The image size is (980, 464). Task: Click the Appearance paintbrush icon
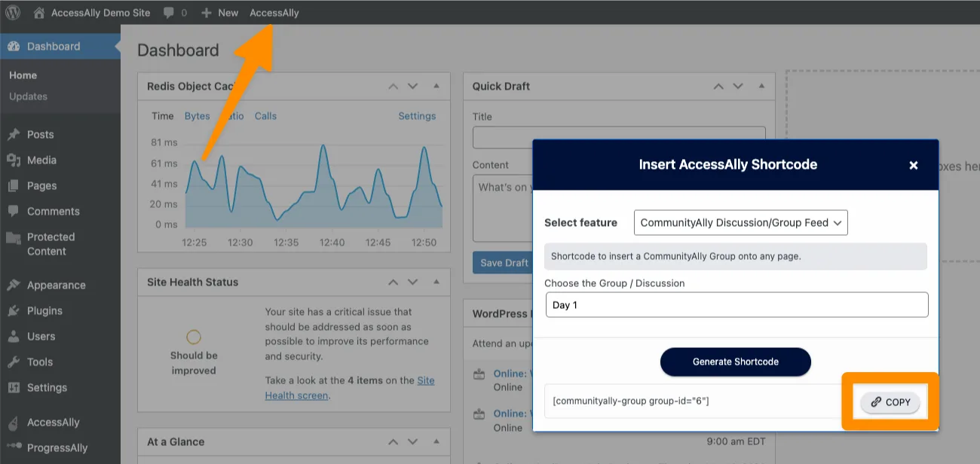coord(14,285)
